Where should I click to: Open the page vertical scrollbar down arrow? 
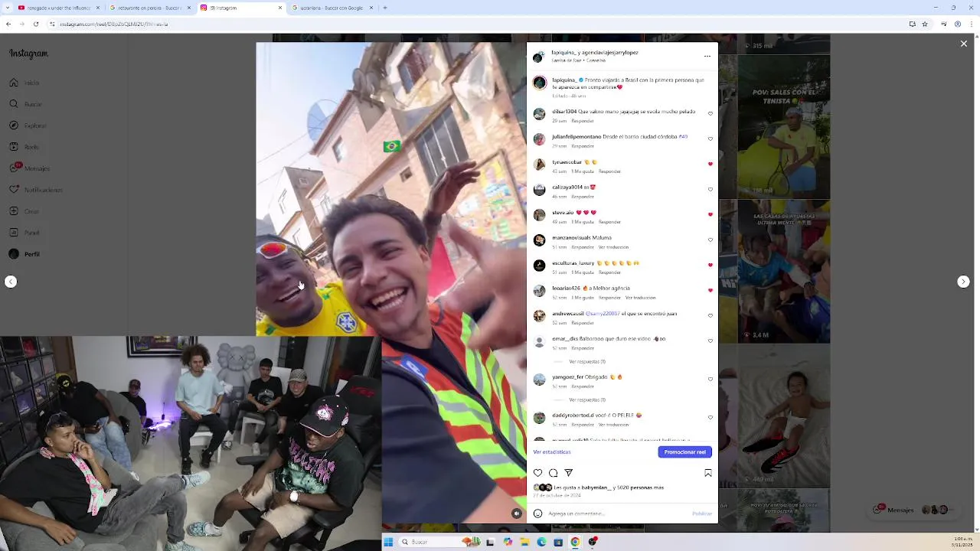975,529
